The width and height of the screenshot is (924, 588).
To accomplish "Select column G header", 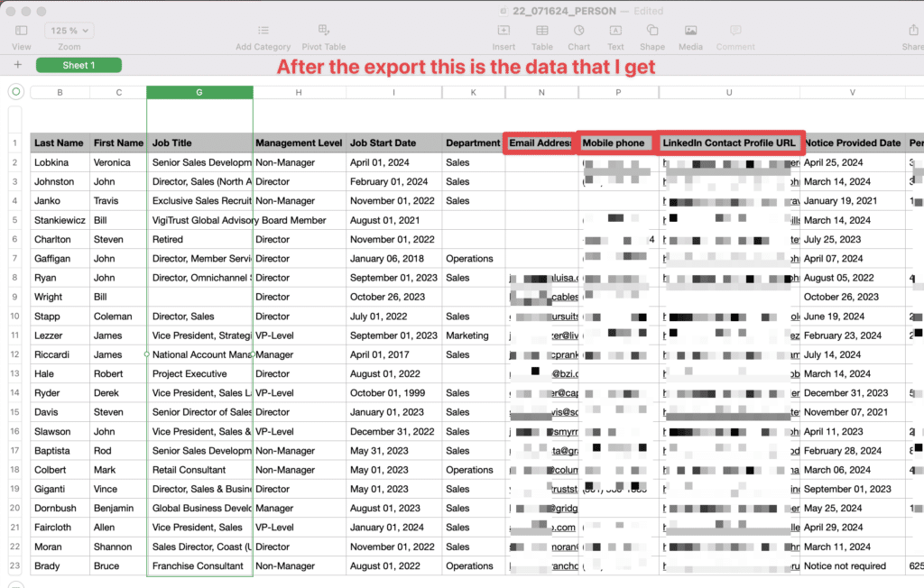I will [x=199, y=93].
